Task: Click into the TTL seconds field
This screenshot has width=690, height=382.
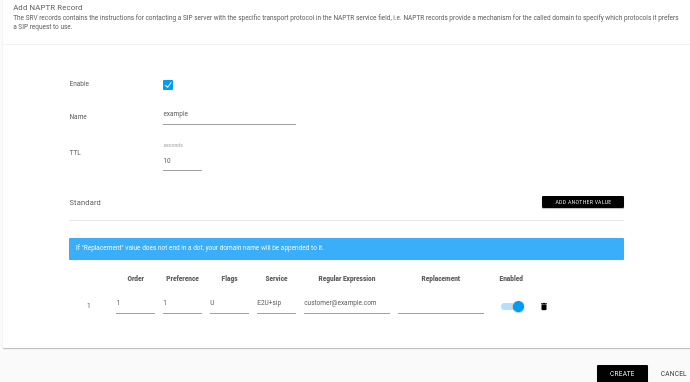Action: [x=182, y=161]
